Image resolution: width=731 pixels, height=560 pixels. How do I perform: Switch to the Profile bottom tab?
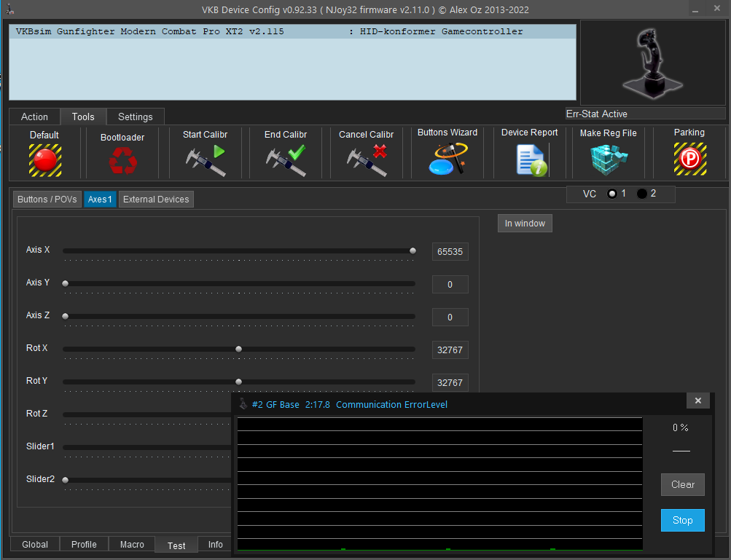click(x=84, y=545)
